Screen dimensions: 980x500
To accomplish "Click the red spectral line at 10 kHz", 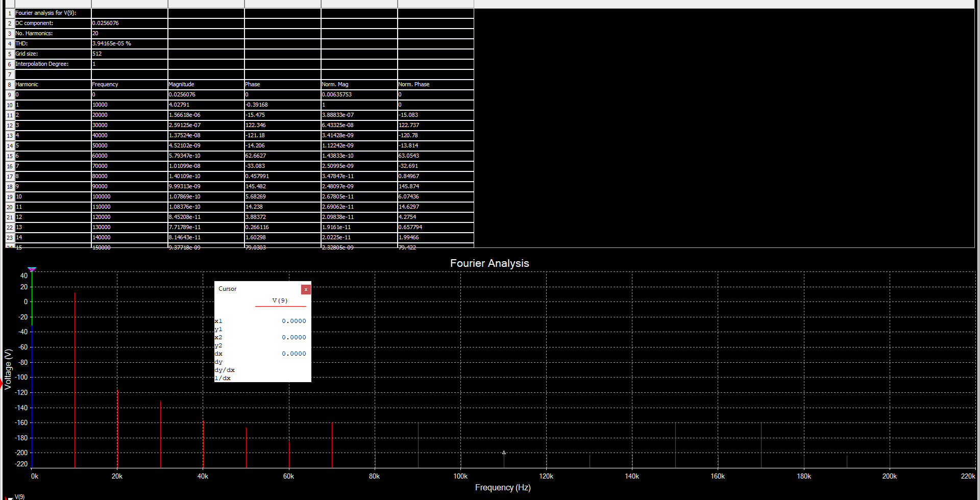I will coord(75,380).
